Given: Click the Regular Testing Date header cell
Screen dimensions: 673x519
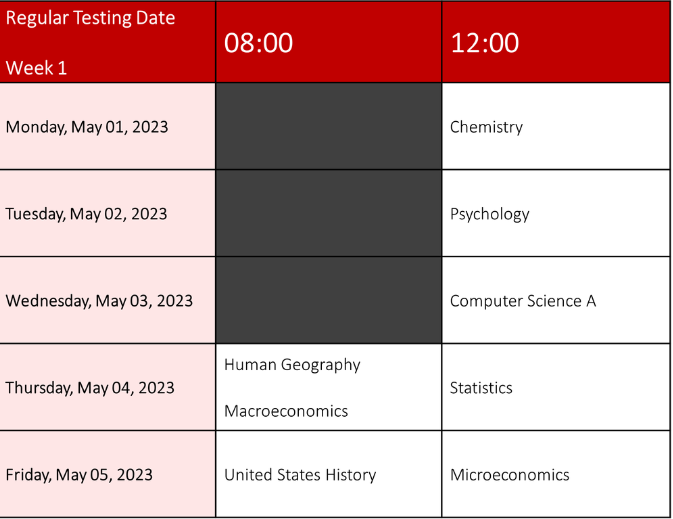Looking at the screenshot, I should (x=107, y=42).
